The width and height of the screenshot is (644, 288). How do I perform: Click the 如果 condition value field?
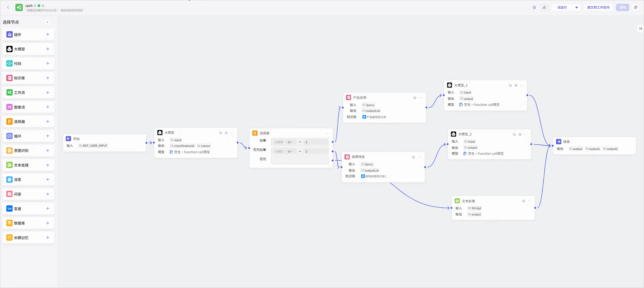[315, 142]
